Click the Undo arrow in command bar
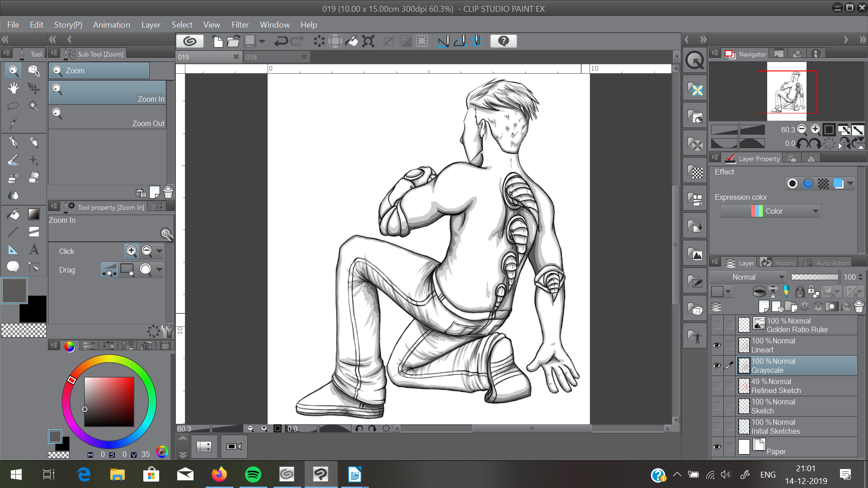 click(281, 41)
